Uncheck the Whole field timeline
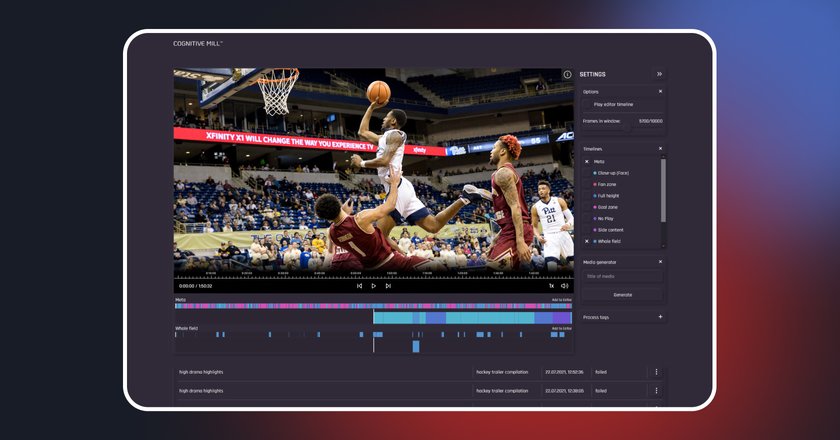The width and height of the screenshot is (840, 440). tap(587, 242)
